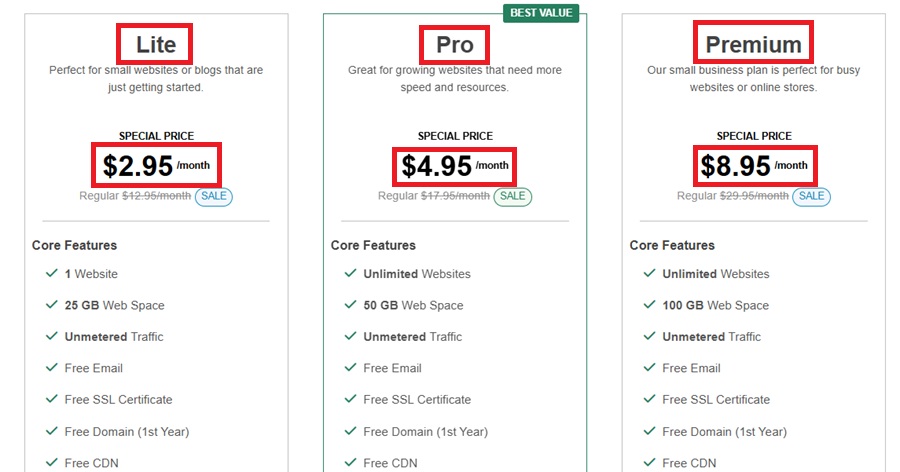
Task: Click the struck-through $29.95/month regular price
Action: click(x=754, y=196)
